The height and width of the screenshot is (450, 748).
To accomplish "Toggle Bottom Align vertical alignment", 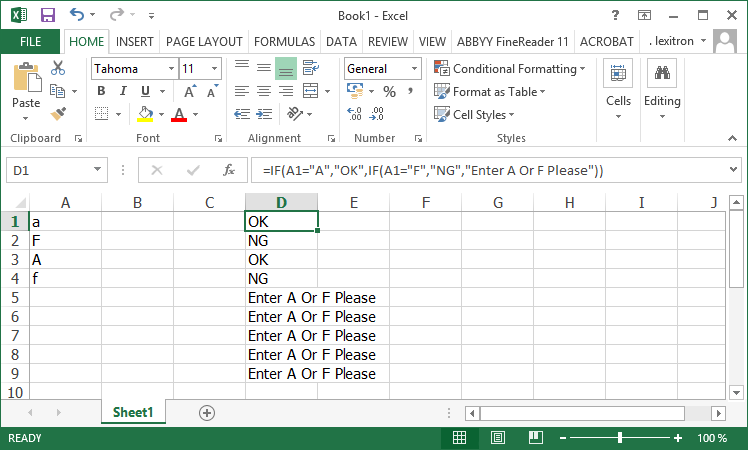I will (x=286, y=68).
